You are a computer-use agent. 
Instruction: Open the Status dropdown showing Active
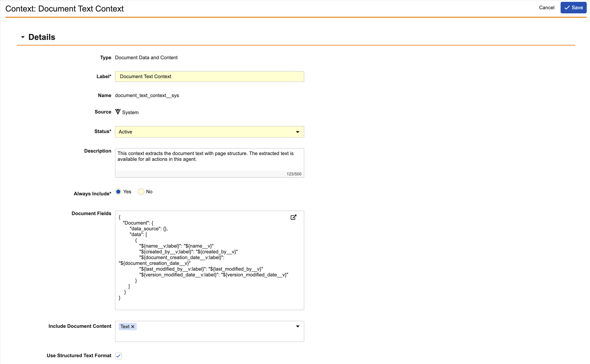pyautogui.click(x=209, y=132)
